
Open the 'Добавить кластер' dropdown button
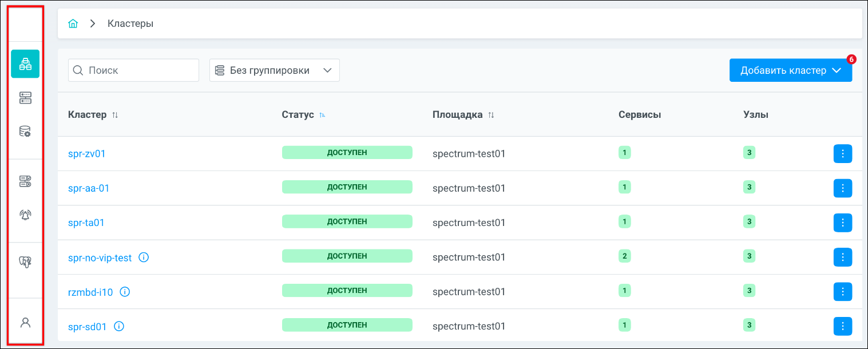pos(790,70)
